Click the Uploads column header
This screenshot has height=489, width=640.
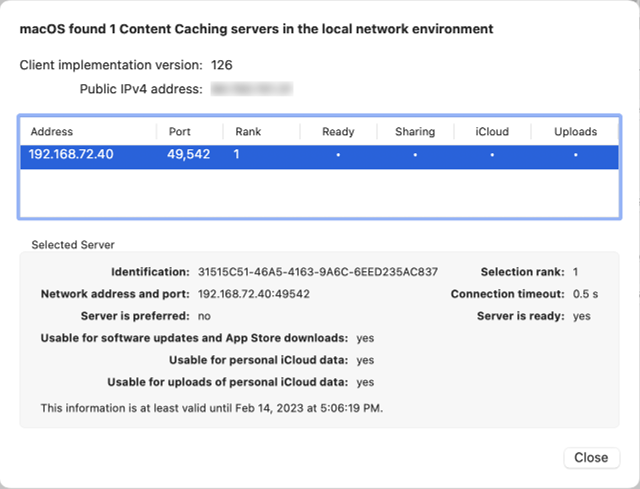pos(576,131)
